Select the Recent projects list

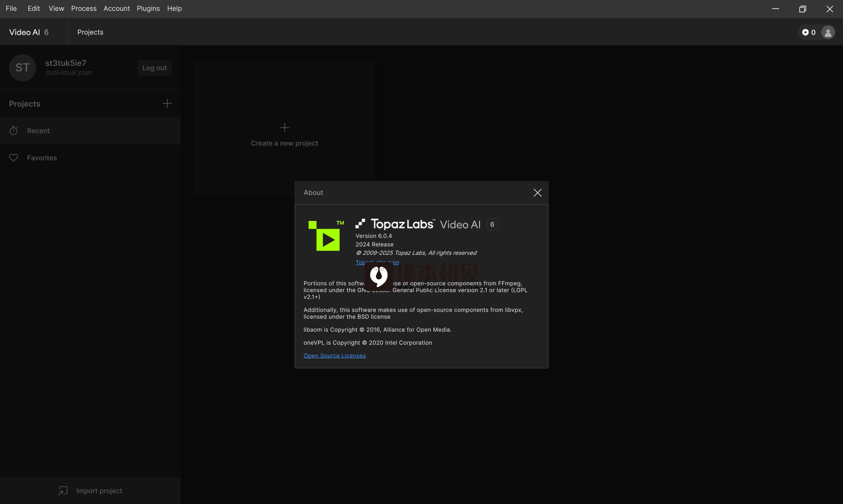90,131
